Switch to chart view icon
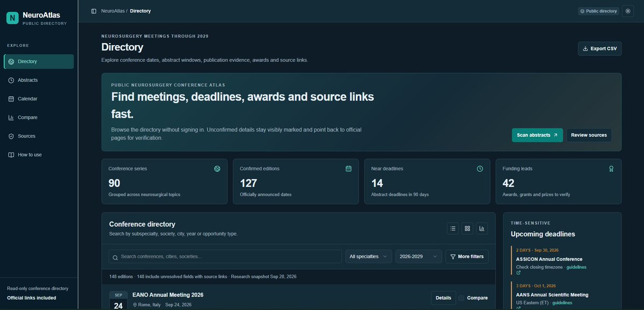644x310 pixels. 482,228
